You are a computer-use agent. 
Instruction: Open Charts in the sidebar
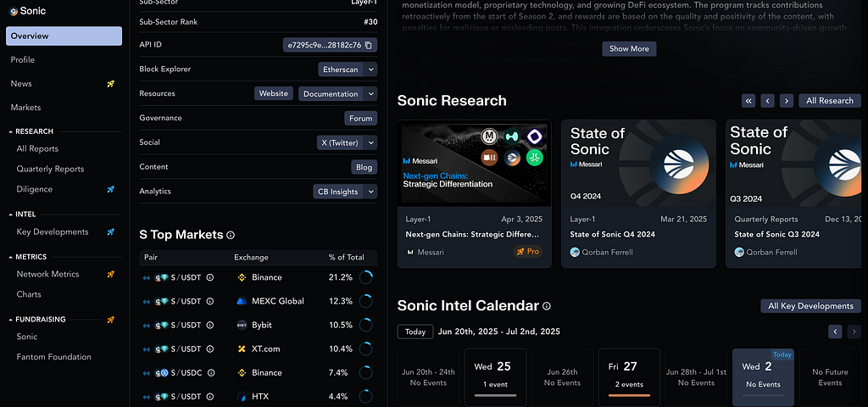(x=29, y=294)
